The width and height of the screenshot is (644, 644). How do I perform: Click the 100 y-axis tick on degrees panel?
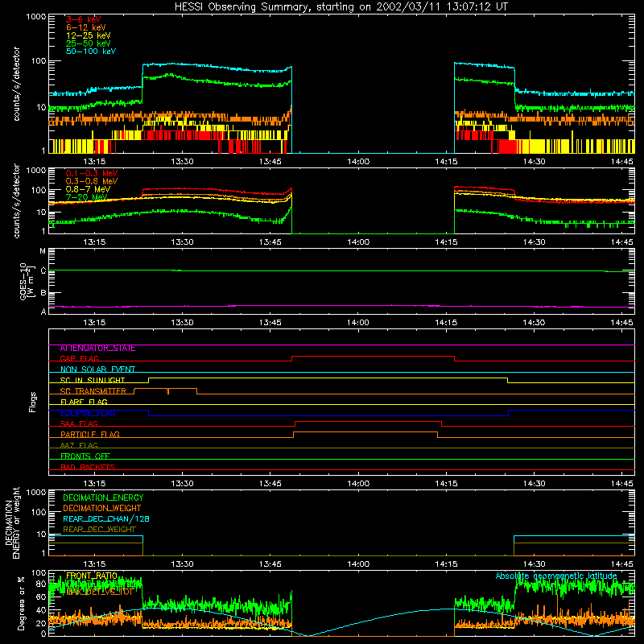[39, 573]
